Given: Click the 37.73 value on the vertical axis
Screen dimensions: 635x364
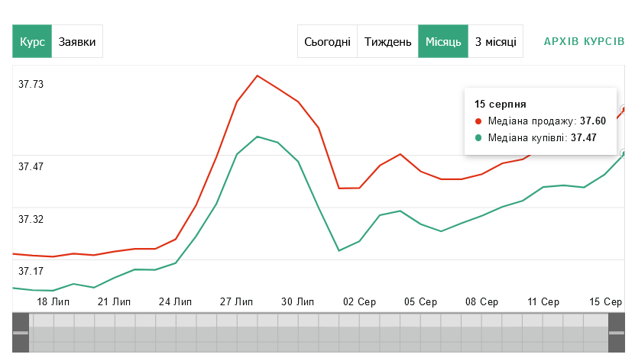Looking at the screenshot, I should (31, 84).
